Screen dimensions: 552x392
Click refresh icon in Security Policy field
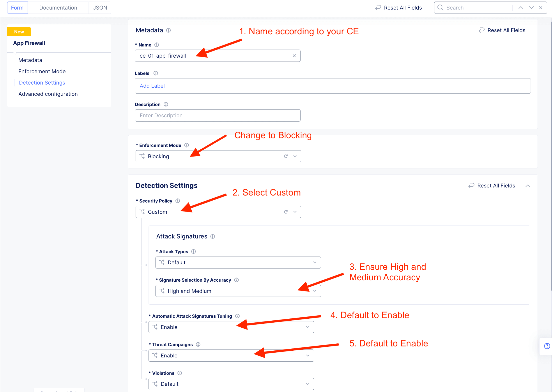[286, 212]
